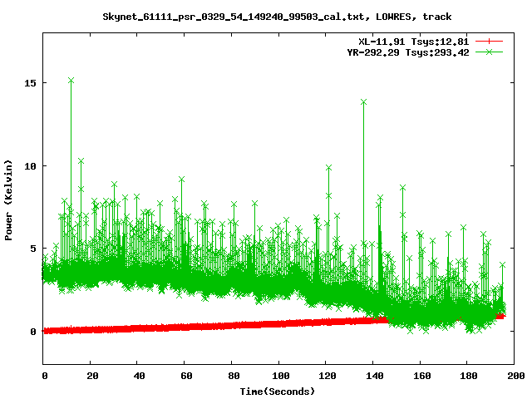Click the 15 tick label on y-axis
Screen dimensions: 532x399
[x=32, y=83]
